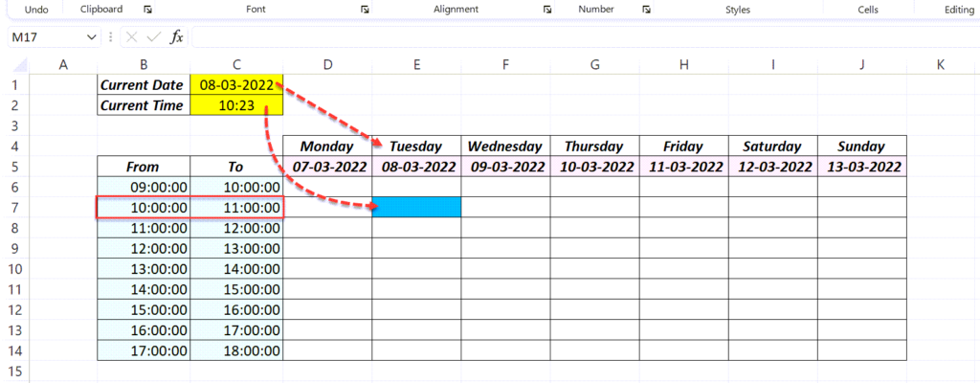980x383 pixels.
Task: Select the yellow Current Date cell 08-03-2022
Action: (237, 85)
